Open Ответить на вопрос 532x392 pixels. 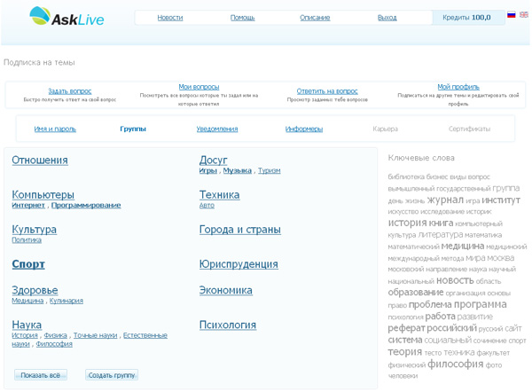coord(327,91)
